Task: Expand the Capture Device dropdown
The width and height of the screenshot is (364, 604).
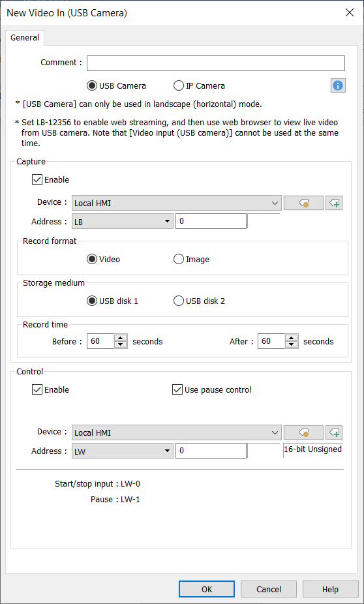Action: [x=176, y=203]
